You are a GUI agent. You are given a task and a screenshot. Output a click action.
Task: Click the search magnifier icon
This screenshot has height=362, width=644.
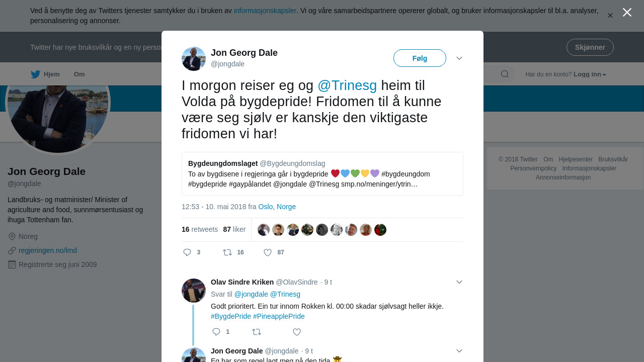coord(505,74)
